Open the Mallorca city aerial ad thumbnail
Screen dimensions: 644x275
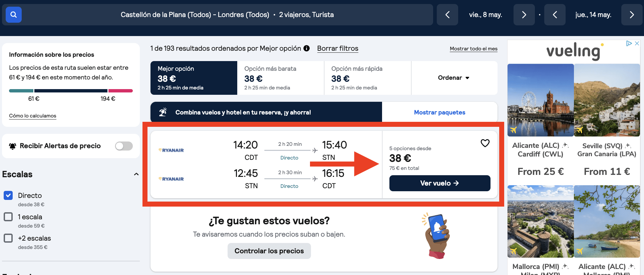541,221
